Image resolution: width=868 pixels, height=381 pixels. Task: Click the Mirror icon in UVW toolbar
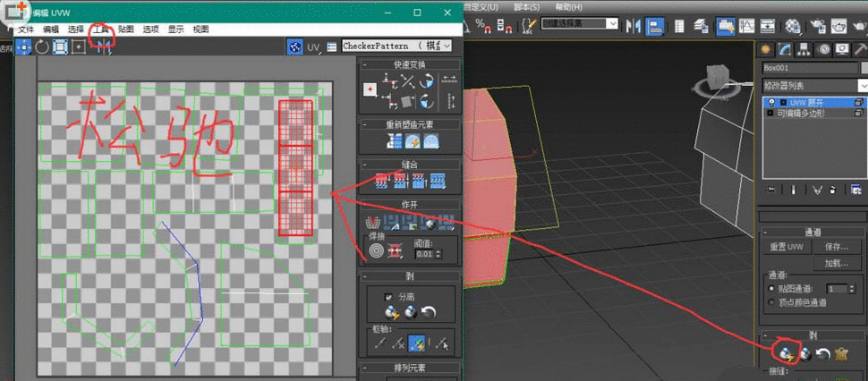tap(102, 47)
